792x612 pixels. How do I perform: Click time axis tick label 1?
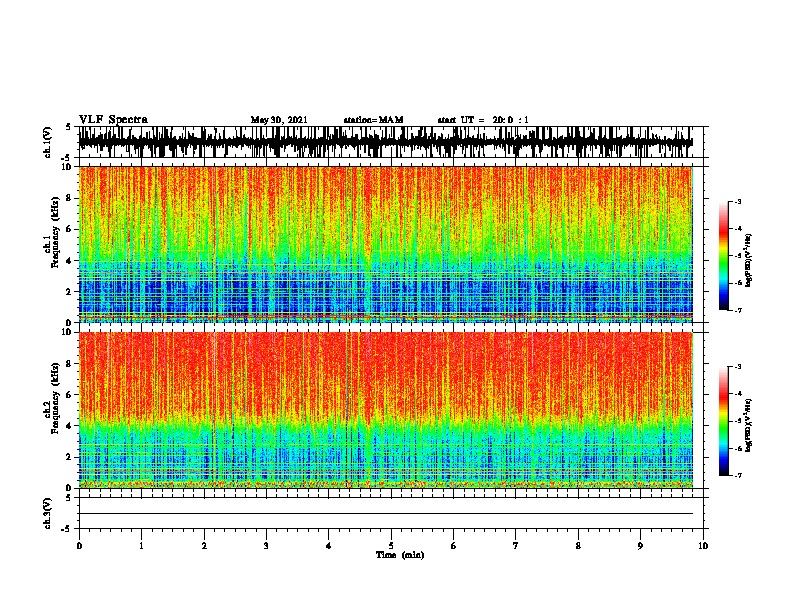[x=141, y=546]
